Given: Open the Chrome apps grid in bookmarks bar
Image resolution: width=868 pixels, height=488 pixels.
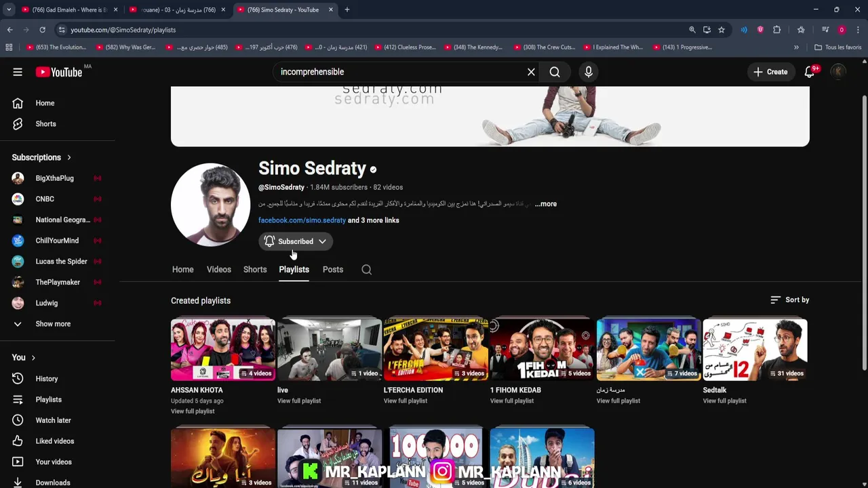Looking at the screenshot, I should (x=9, y=47).
